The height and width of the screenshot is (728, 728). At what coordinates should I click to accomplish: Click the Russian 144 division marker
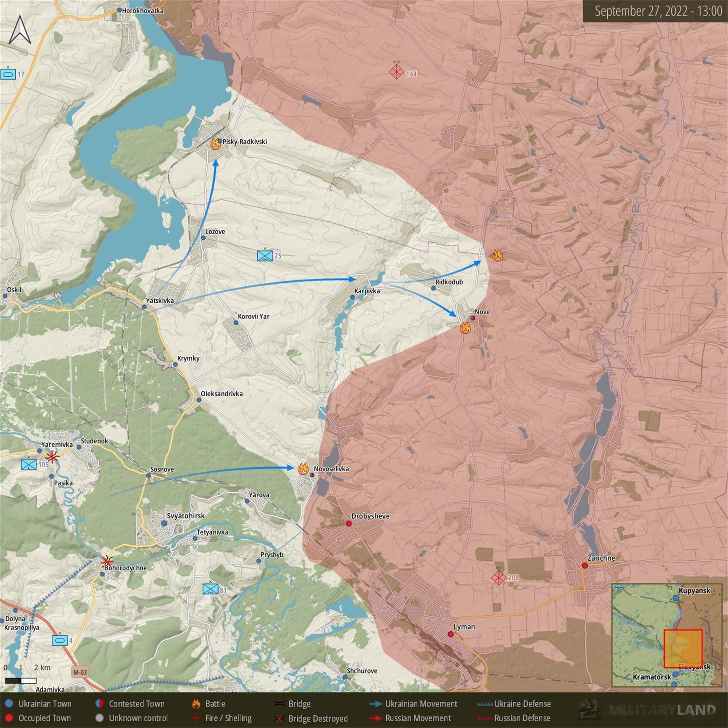pos(396,72)
